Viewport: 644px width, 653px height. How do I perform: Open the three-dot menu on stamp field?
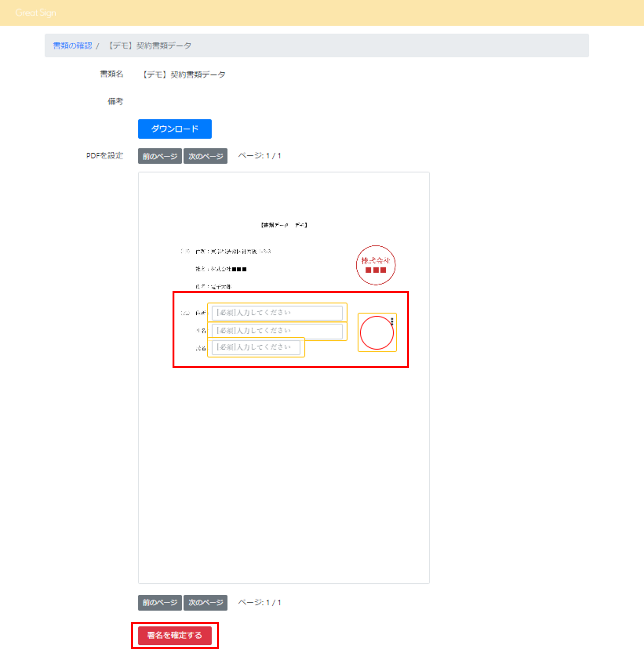pyautogui.click(x=392, y=321)
